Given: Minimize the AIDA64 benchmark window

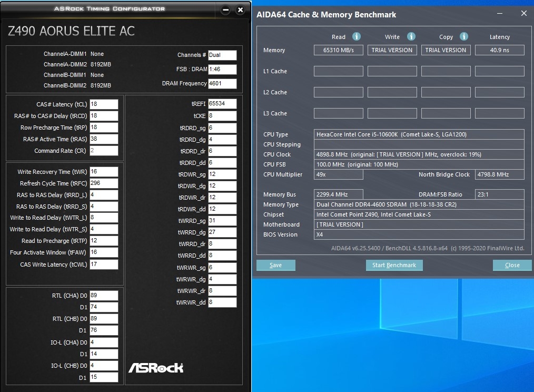Looking at the screenshot, I should [500, 13].
